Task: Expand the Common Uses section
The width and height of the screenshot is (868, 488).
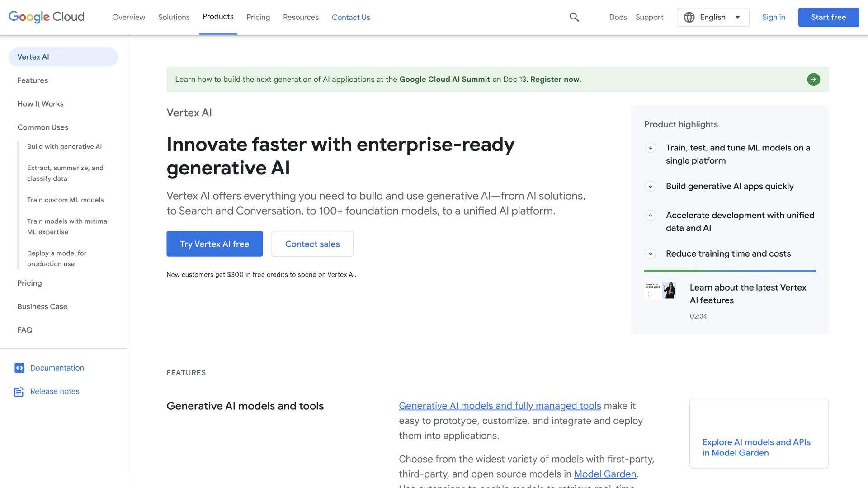Action: 42,127
